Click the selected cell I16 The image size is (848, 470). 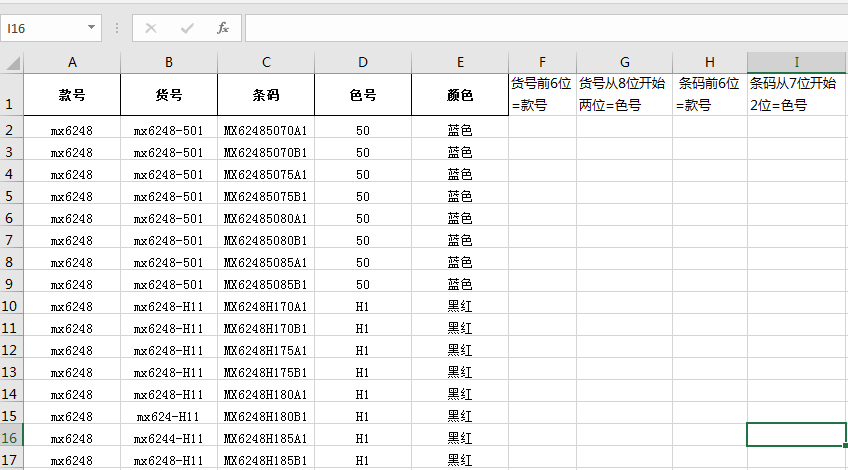coord(797,435)
